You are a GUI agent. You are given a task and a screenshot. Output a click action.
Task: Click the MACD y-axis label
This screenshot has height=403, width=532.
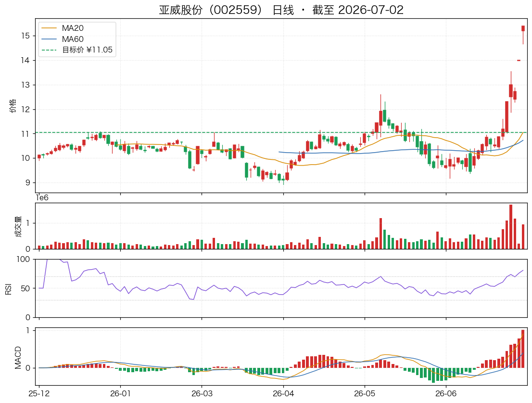pos(18,357)
